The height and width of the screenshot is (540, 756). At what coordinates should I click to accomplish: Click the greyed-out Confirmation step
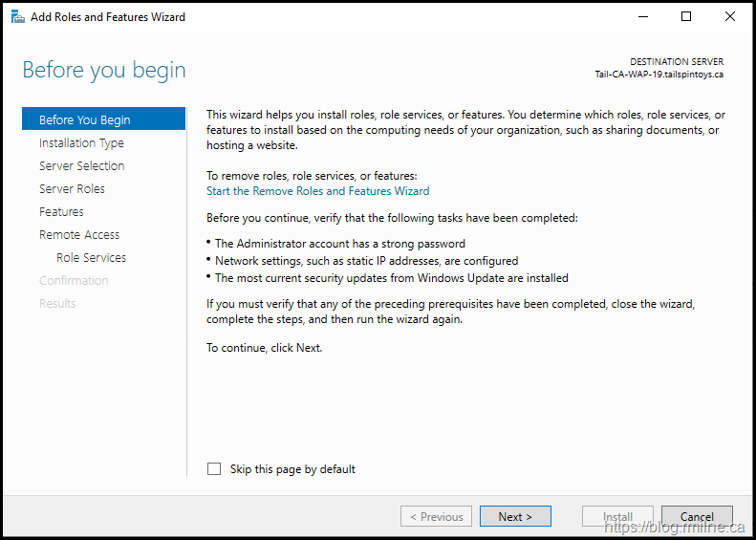(74, 280)
